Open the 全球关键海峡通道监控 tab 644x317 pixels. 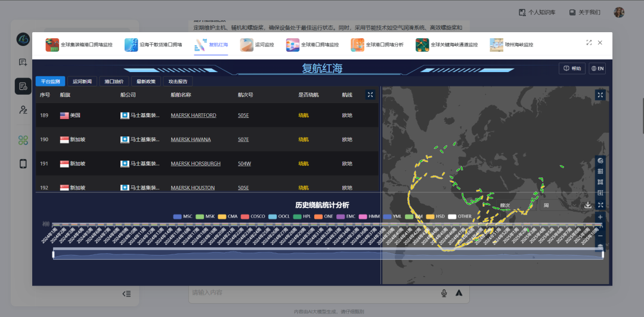coord(447,45)
